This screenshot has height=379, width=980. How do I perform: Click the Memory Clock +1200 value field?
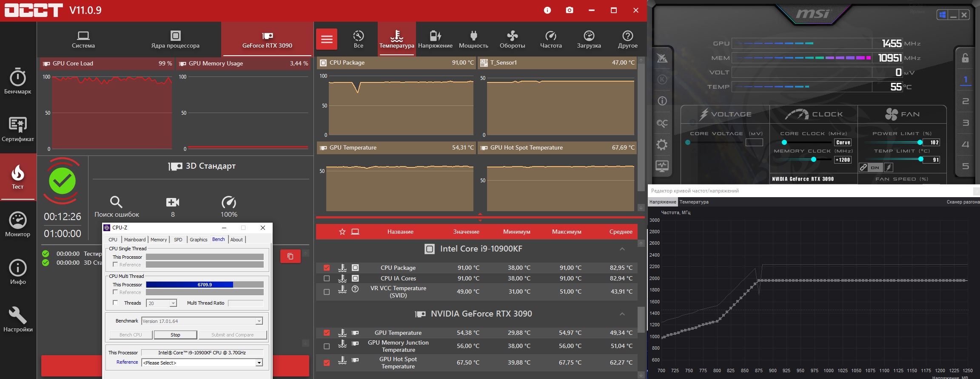843,160
